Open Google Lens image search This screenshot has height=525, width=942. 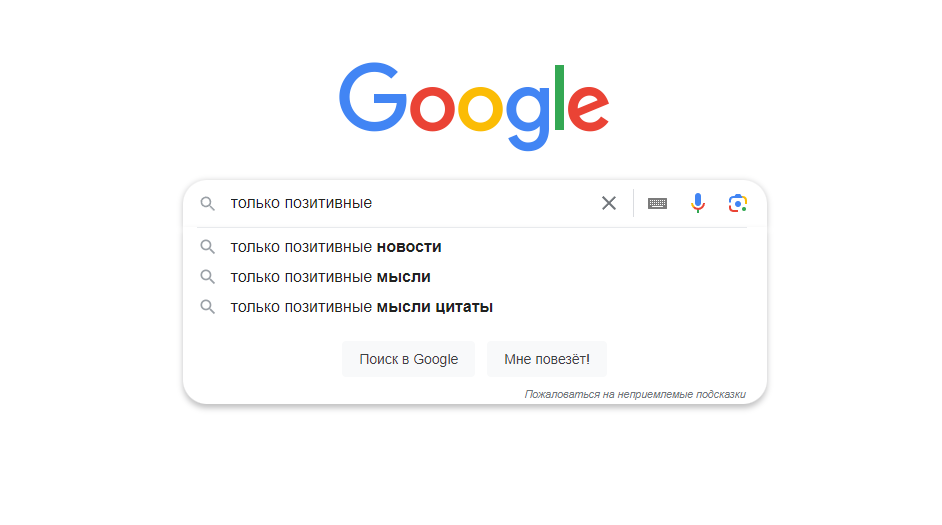click(738, 203)
